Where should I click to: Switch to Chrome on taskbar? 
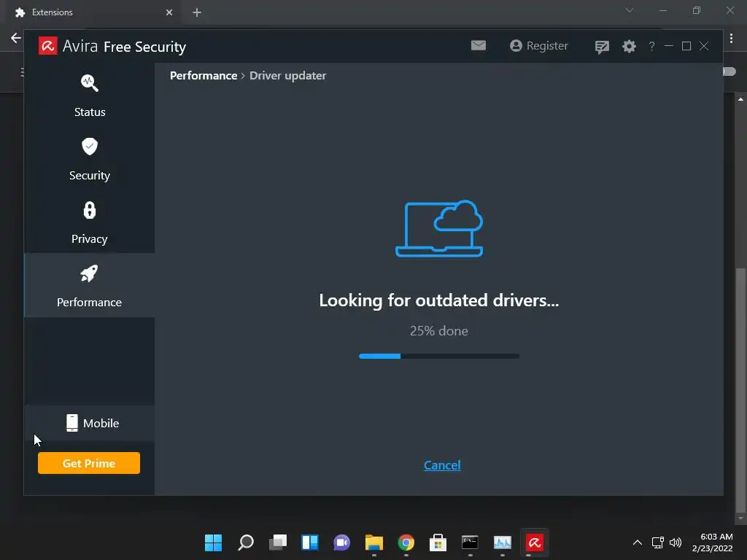pyautogui.click(x=406, y=542)
